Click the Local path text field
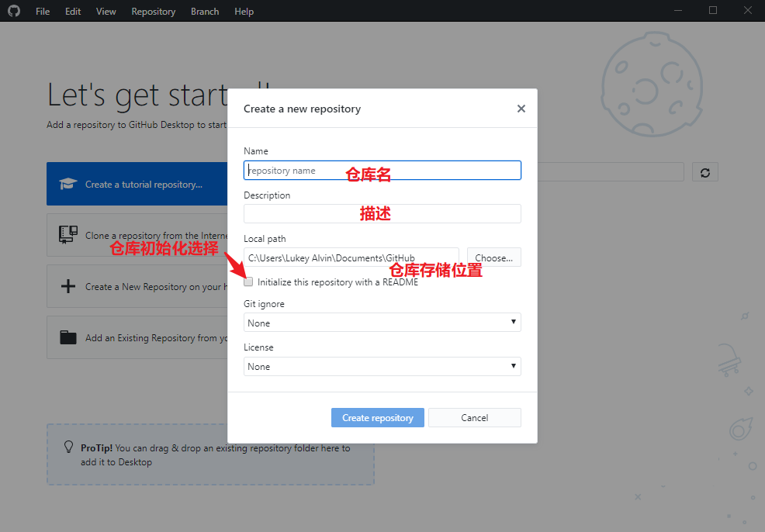The height and width of the screenshot is (532, 765). click(x=351, y=257)
